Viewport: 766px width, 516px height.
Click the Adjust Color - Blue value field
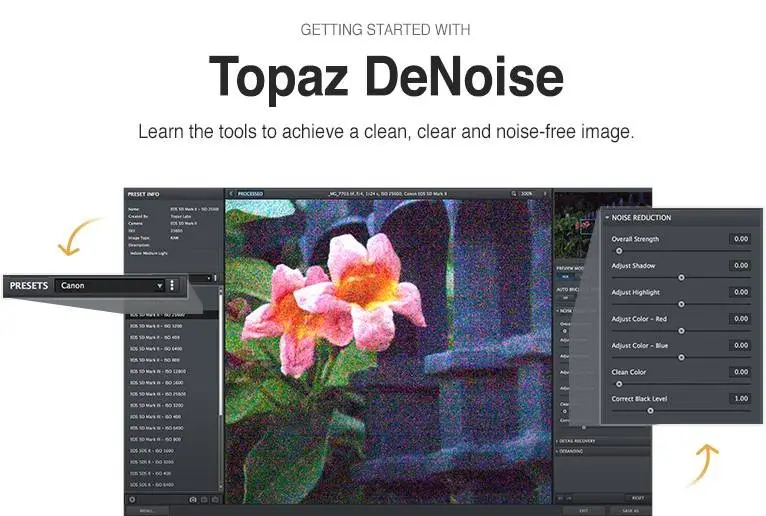click(x=741, y=345)
